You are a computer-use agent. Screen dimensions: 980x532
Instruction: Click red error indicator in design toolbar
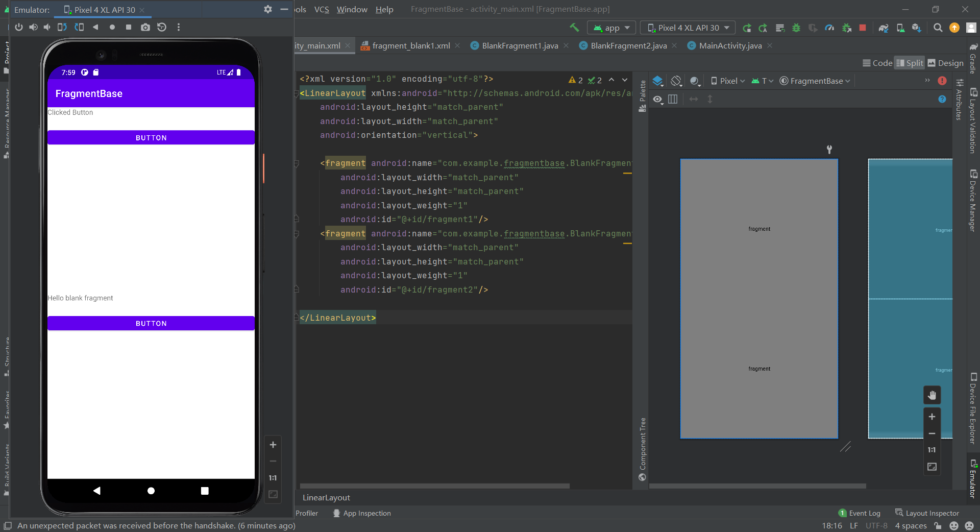point(942,81)
